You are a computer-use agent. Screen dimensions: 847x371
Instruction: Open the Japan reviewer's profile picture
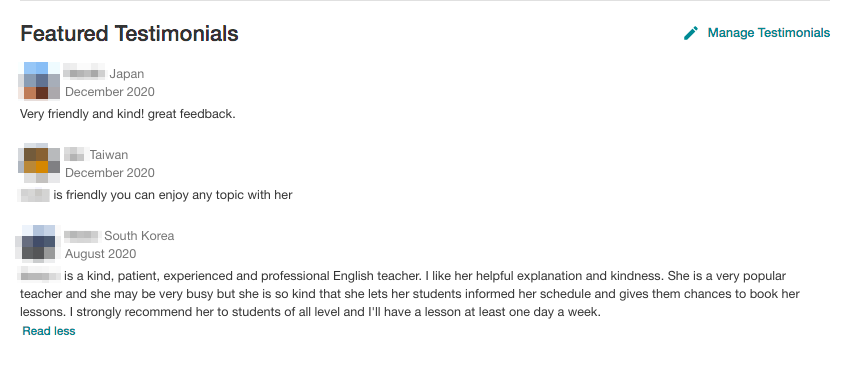[39, 81]
